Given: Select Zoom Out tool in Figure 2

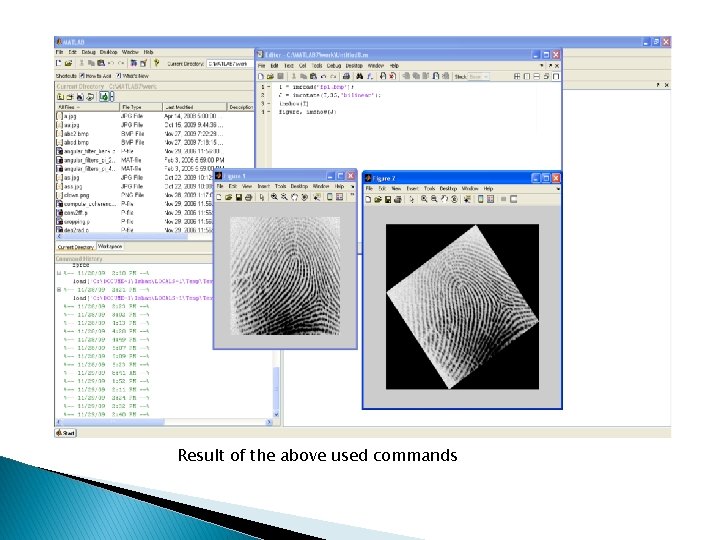Looking at the screenshot, I should (x=434, y=199).
